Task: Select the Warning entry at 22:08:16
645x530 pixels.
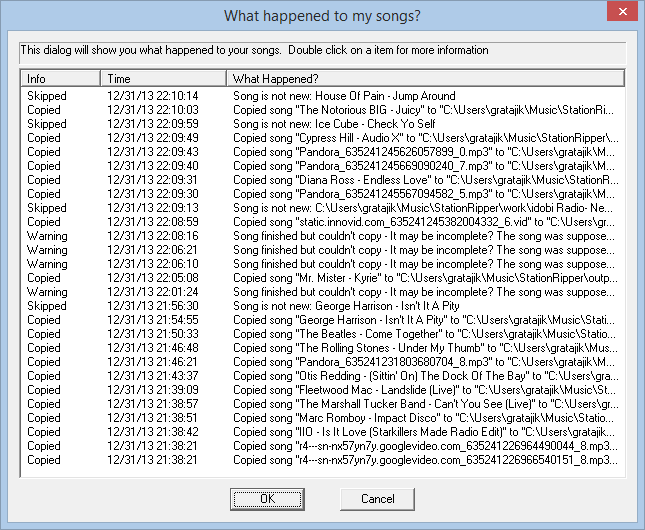Action: point(323,236)
